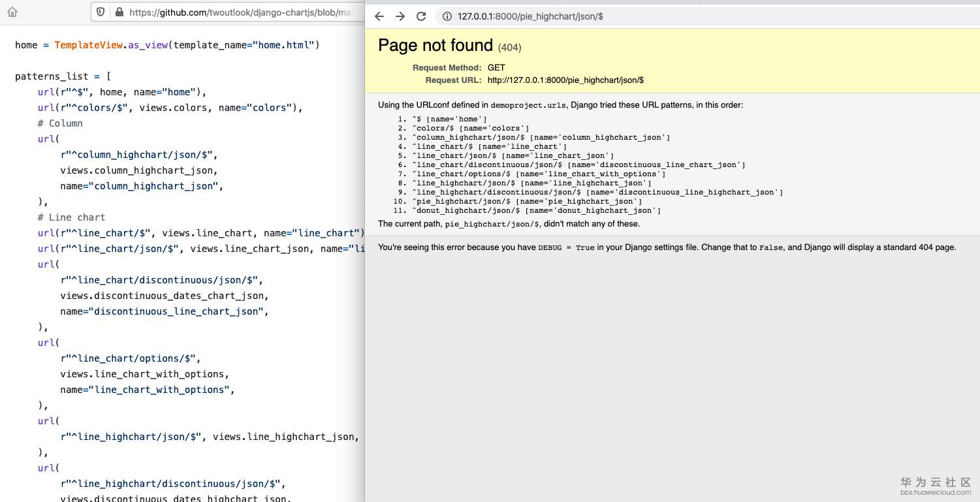
Task: Click the donut_highchart_json URL pattern entry
Action: pyautogui.click(x=536, y=210)
